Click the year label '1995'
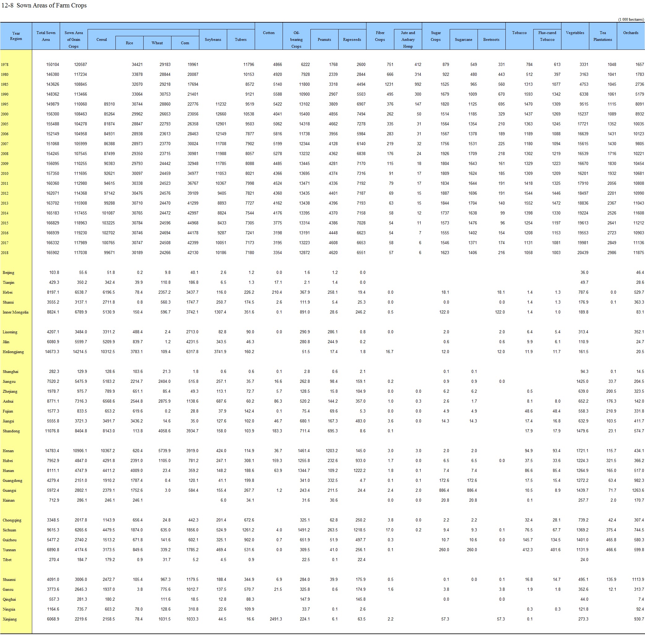The height and width of the screenshot is (644, 645). click(5, 105)
